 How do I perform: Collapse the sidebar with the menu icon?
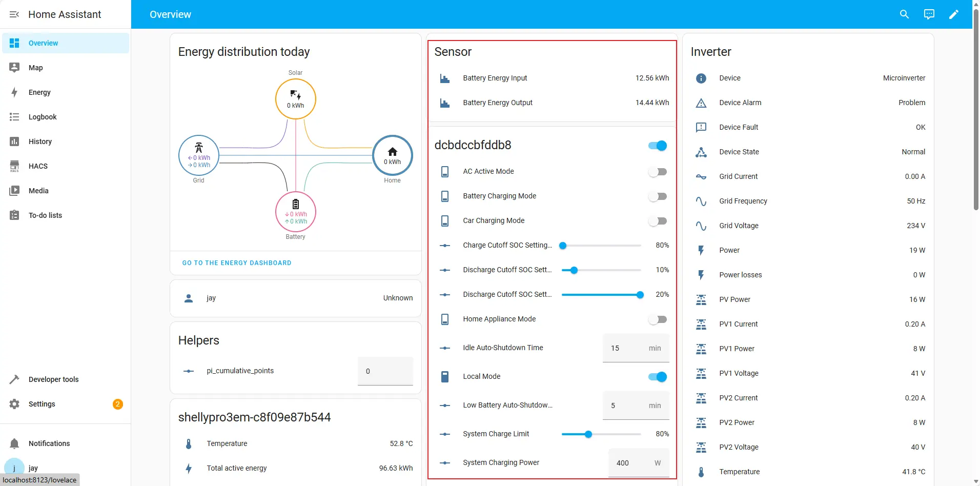[14, 14]
